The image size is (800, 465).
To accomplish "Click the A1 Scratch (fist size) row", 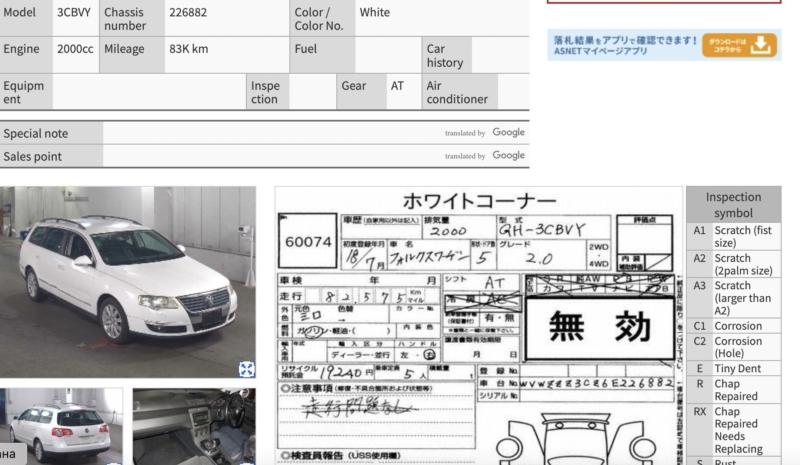I will click(733, 236).
